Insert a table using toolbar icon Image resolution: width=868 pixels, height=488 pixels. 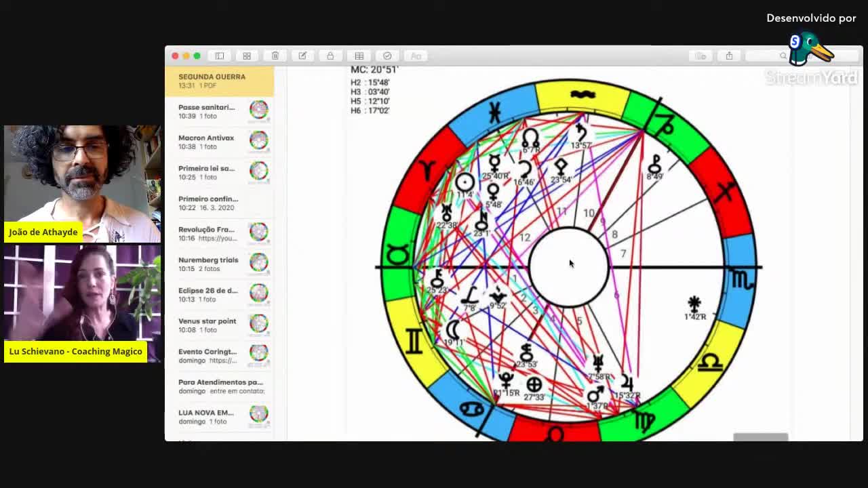pos(359,56)
